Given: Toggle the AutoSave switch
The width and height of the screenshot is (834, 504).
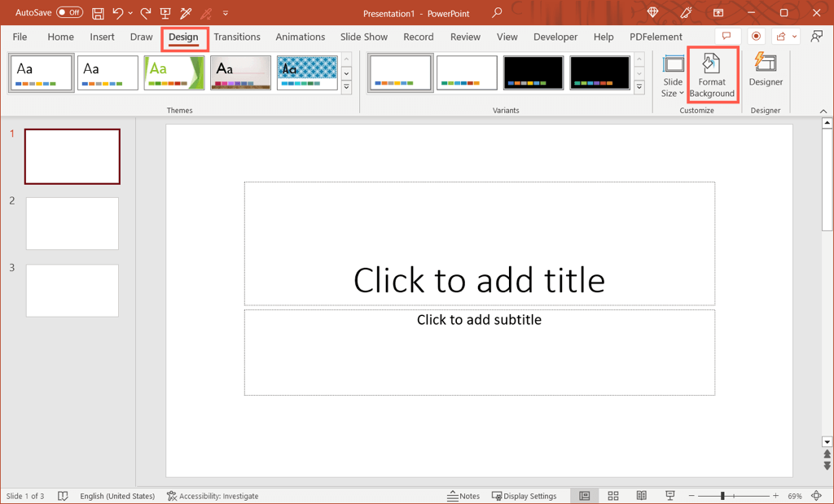Looking at the screenshot, I should tap(69, 13).
